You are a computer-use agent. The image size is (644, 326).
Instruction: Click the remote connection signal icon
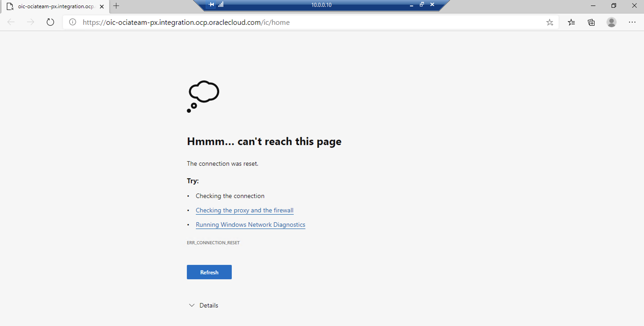(x=221, y=4)
